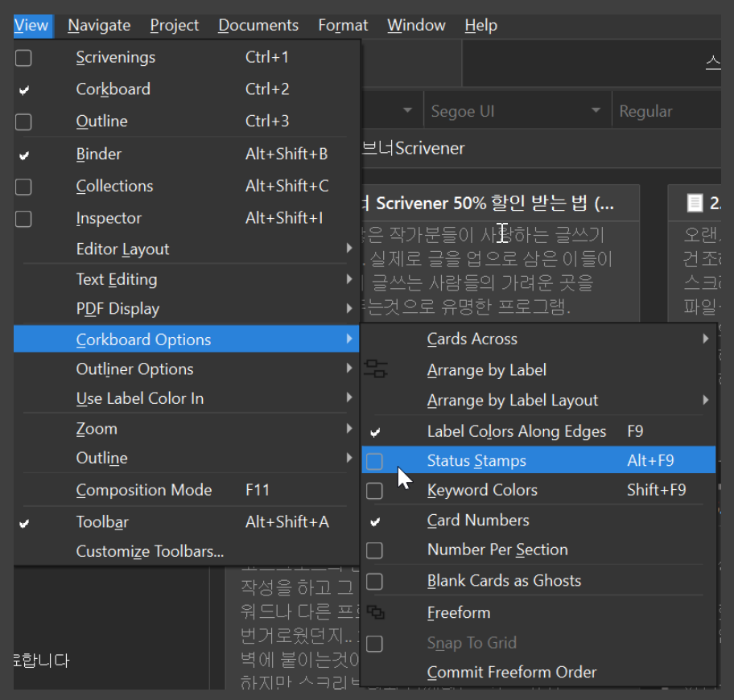
Task: Open the Format menu
Action: tap(343, 25)
